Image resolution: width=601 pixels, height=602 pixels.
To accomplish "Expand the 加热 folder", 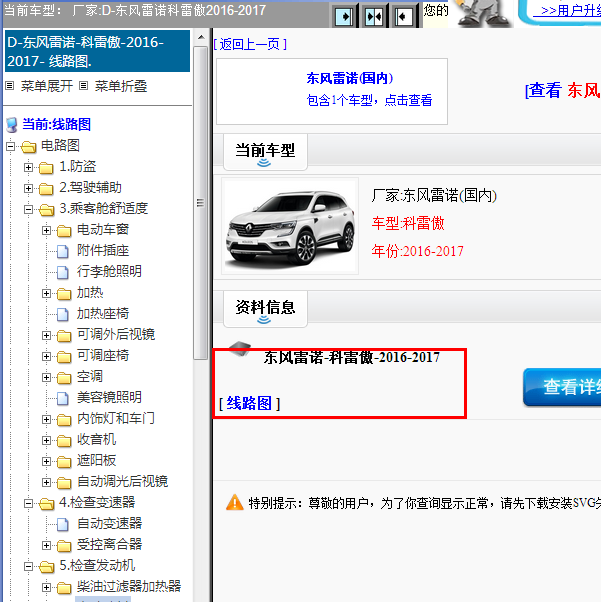I will pos(46,293).
